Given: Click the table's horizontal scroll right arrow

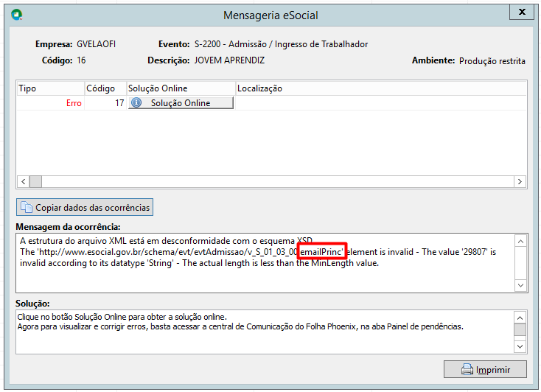Looking at the screenshot, I should tap(520, 181).
